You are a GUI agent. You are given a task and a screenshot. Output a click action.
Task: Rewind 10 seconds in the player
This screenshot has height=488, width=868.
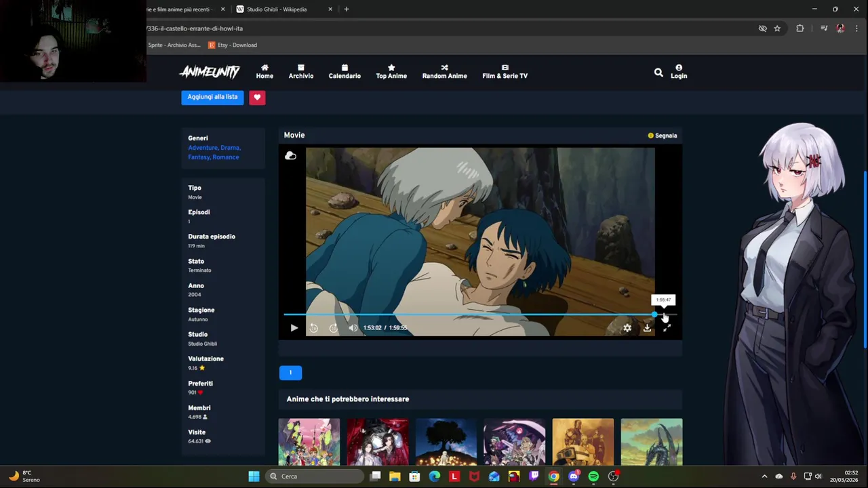pos(313,328)
